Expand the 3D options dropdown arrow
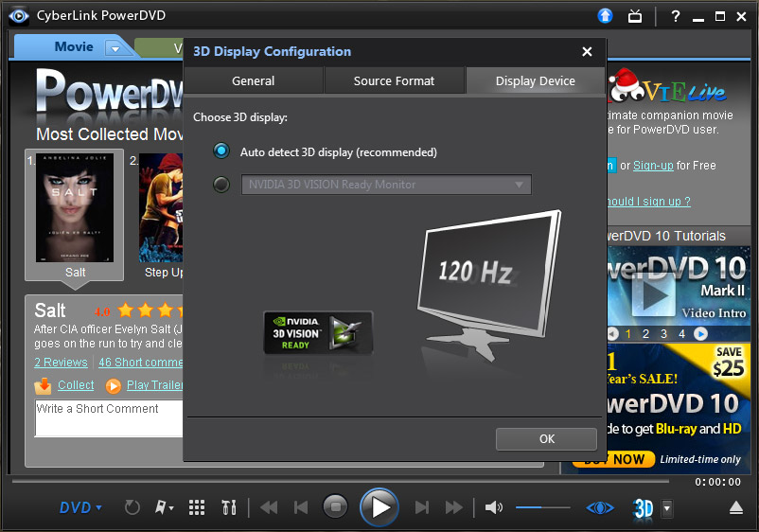Image resolution: width=759 pixels, height=532 pixels. click(667, 508)
